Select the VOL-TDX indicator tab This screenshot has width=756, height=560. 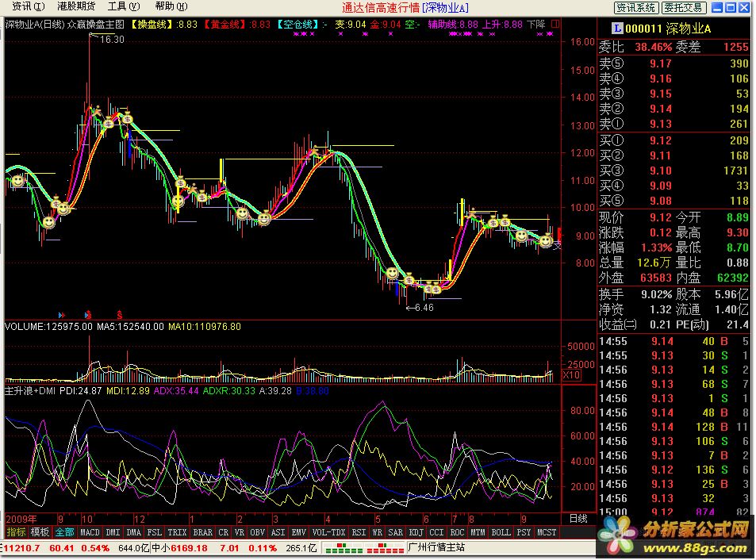tap(329, 532)
